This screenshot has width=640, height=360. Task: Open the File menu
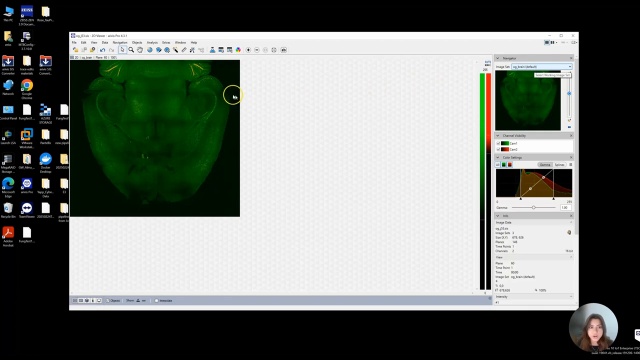pos(74,42)
